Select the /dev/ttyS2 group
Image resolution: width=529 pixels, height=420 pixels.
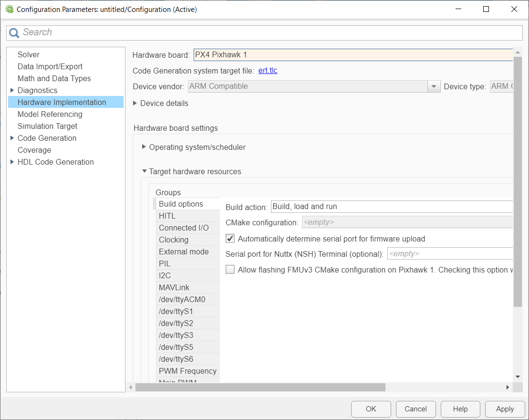pyautogui.click(x=188, y=323)
